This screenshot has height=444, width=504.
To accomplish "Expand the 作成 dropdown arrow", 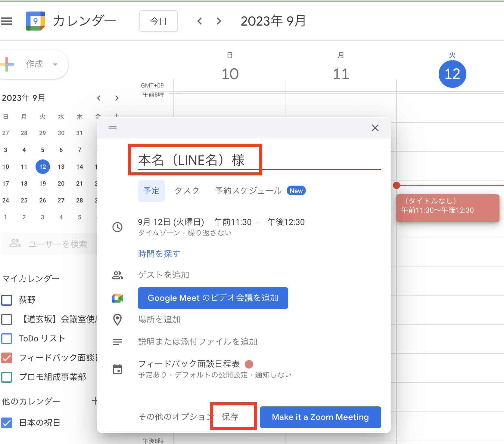I will click(55, 64).
